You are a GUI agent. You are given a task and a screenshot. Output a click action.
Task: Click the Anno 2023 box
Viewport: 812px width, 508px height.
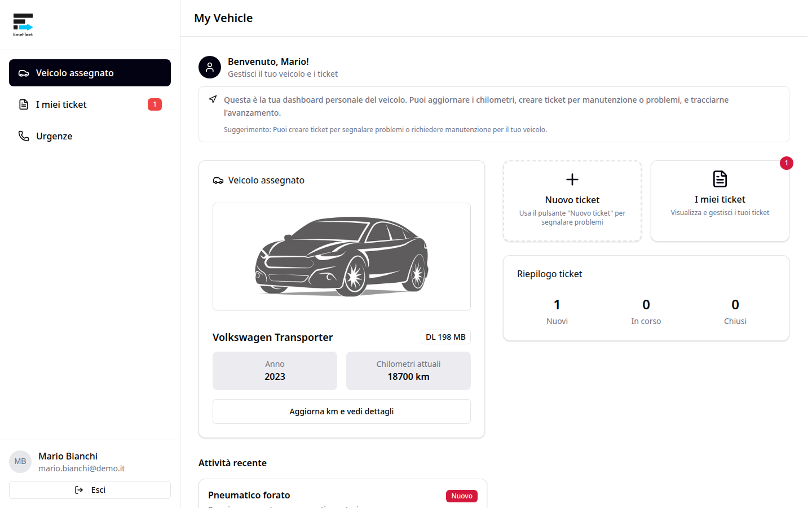(x=275, y=371)
